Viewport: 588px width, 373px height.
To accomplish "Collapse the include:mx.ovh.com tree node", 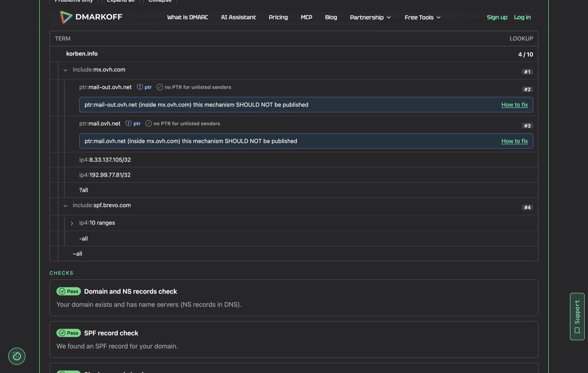I will [65, 70].
